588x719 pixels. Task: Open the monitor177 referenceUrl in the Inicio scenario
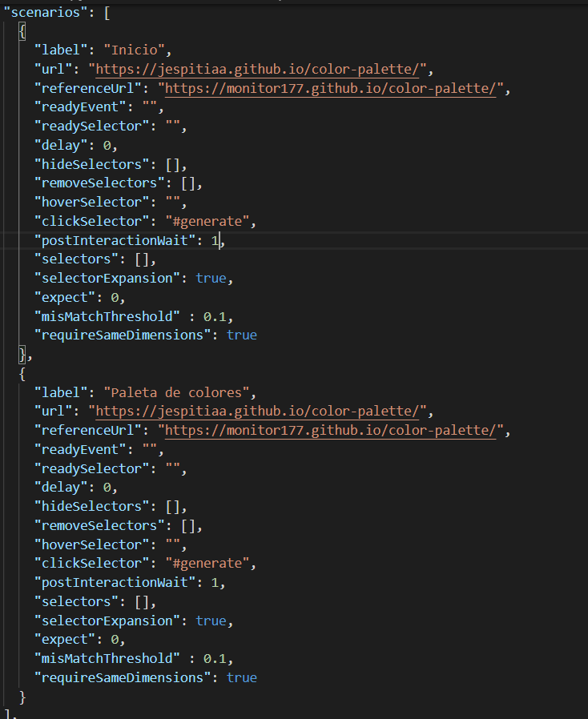pos(330,88)
